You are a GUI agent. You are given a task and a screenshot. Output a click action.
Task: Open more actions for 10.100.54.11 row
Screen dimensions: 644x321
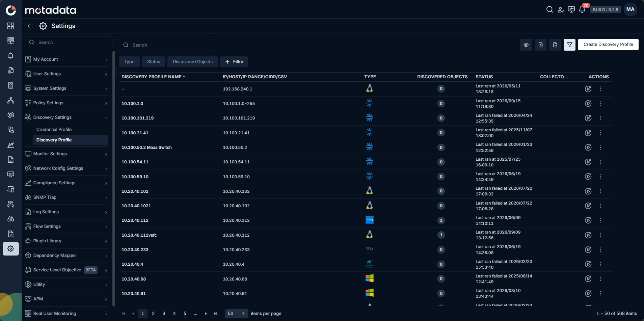pyautogui.click(x=601, y=162)
